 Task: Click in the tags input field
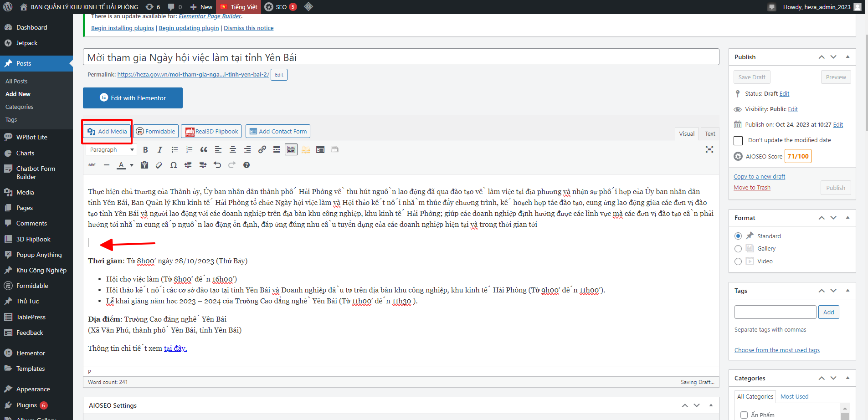click(x=775, y=312)
